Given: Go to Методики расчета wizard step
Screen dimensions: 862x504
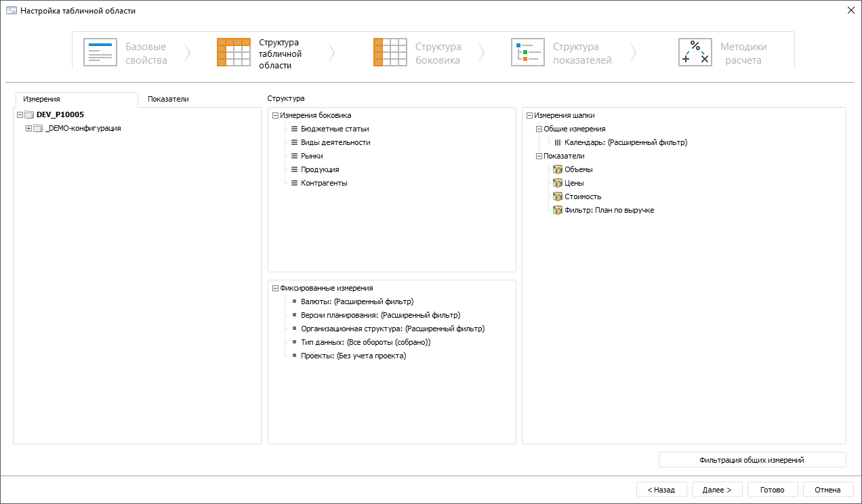Looking at the screenshot, I should pyautogui.click(x=723, y=53).
